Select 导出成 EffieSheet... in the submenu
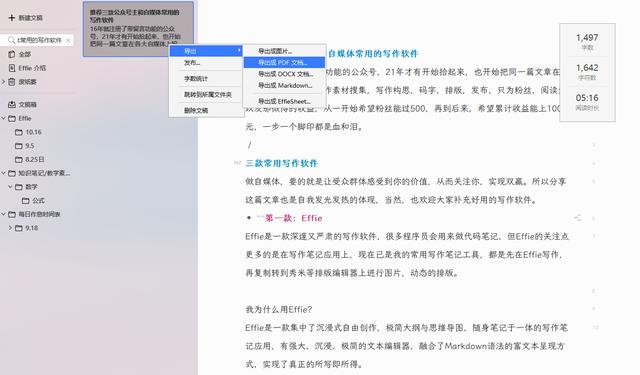640x375 pixels. tap(284, 101)
